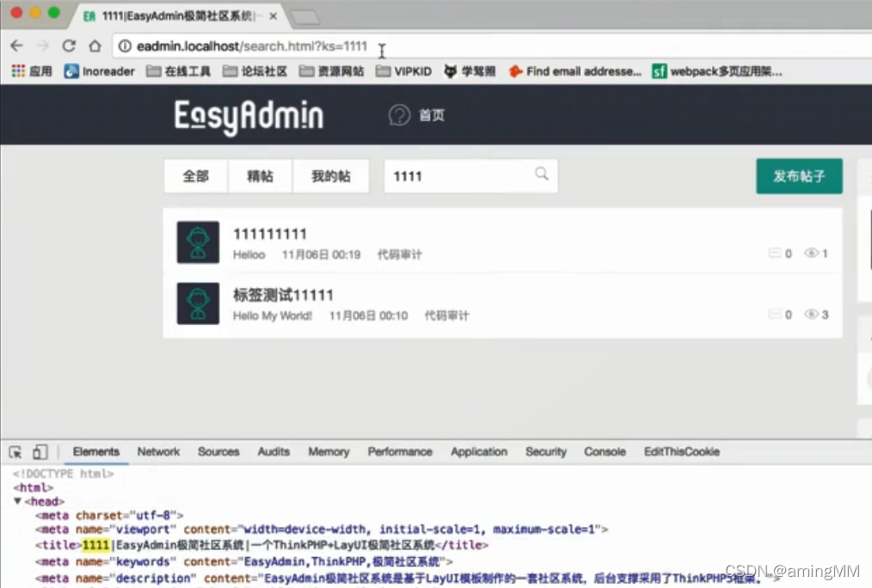Expand the html node in Elements panel
872x588 pixels.
(33, 487)
